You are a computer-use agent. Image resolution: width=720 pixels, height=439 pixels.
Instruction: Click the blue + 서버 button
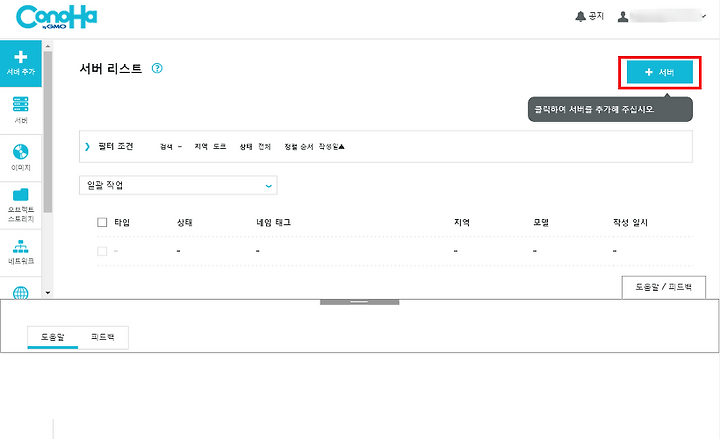660,72
